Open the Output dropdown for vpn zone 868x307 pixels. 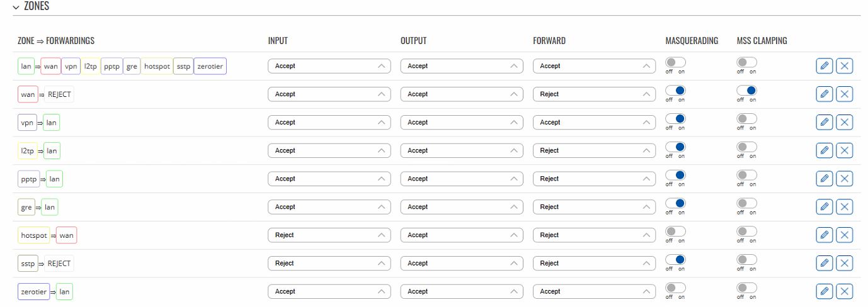click(x=461, y=123)
